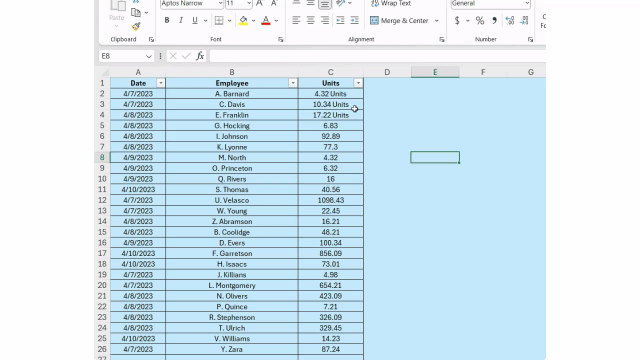
Task: Click Increase Indent icon
Action: point(354,20)
